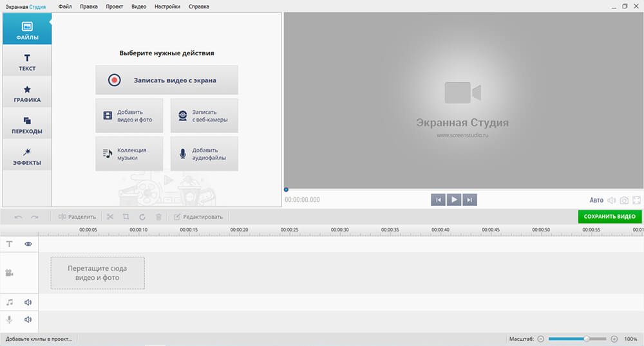
Task: Click Добавить видео и фото button
Action: (x=129, y=116)
